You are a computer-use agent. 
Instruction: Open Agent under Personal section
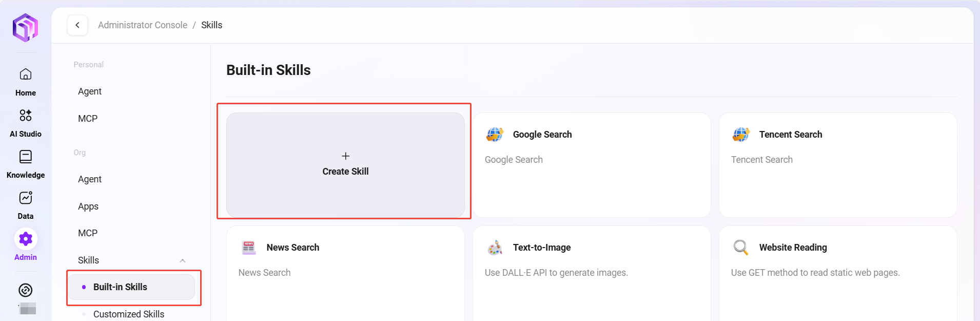pos(90,91)
